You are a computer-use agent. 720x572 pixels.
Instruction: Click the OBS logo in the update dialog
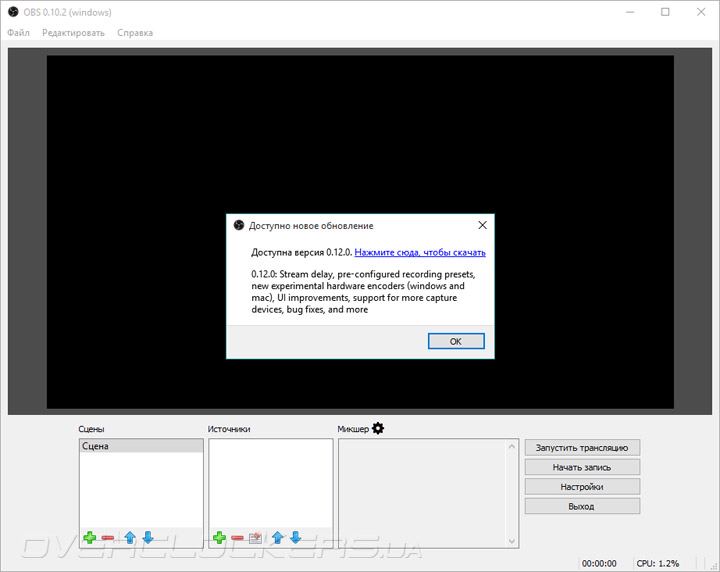click(239, 225)
